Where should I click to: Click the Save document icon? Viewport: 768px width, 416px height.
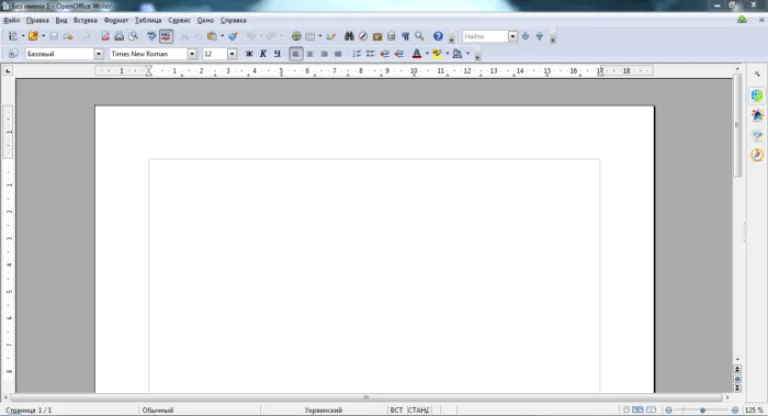coord(54,36)
